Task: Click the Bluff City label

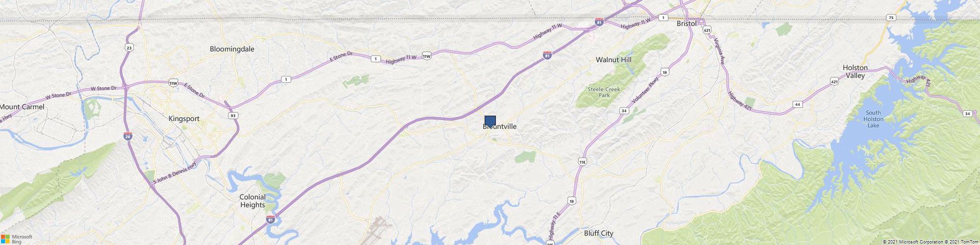Action: [x=598, y=233]
